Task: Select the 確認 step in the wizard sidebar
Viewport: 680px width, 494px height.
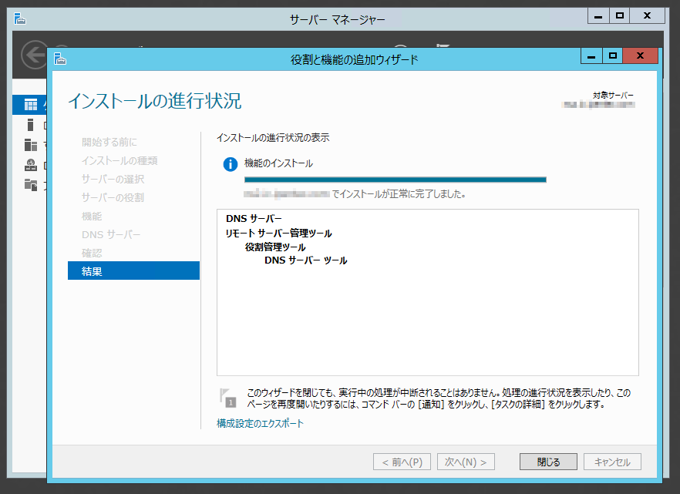Action: (92, 253)
